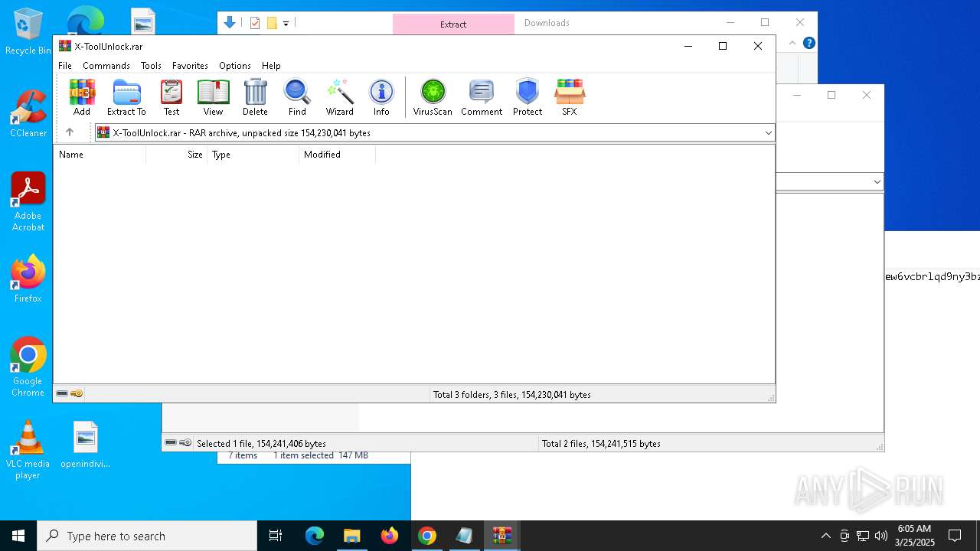Select Adobe Acrobat desktop shortcut

click(28, 202)
